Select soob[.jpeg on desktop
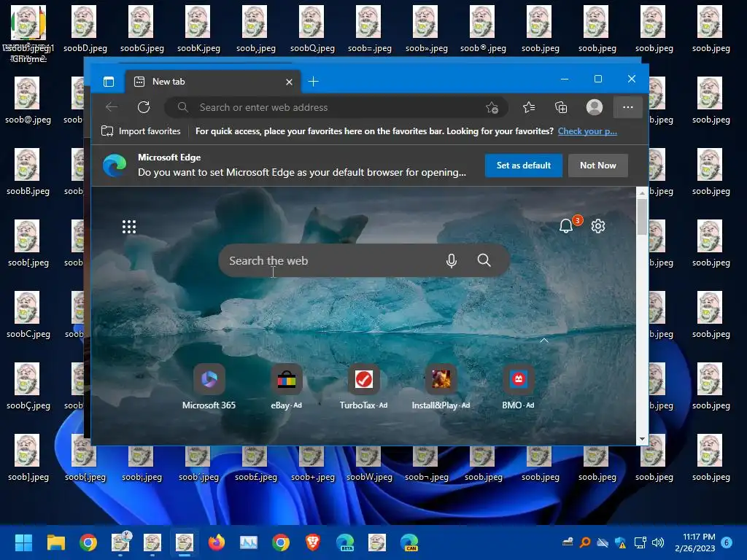This screenshot has height=560, width=747. (x=28, y=244)
